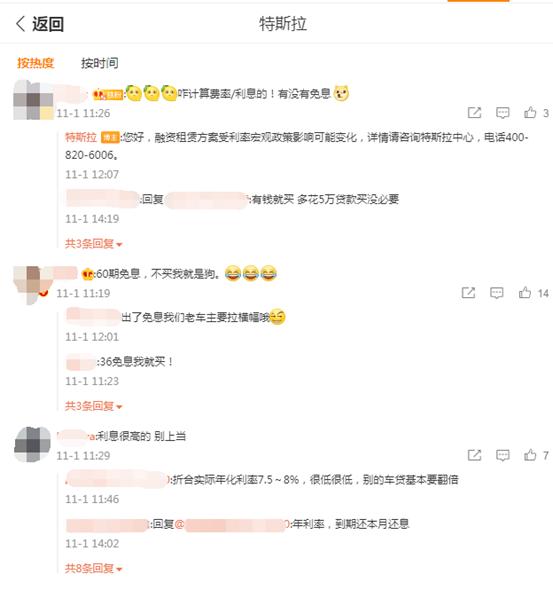
Task: Share the 利息很高的 别上当 comment
Action: 474,455
